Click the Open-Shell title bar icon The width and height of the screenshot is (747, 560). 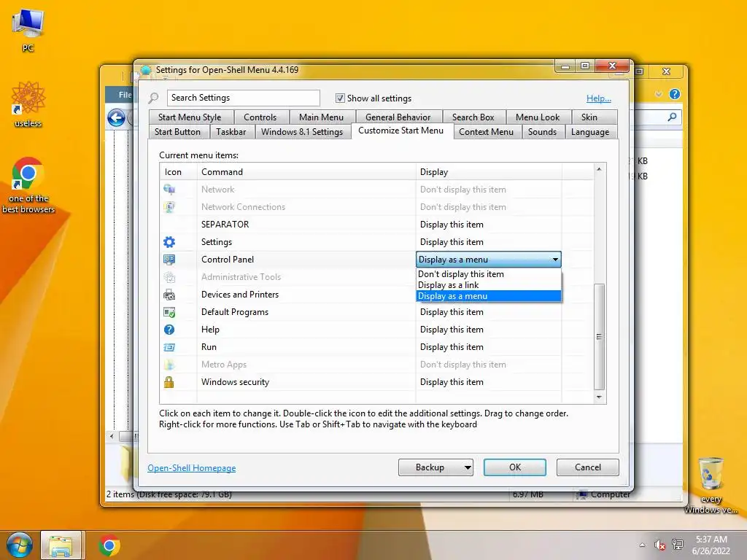coord(146,70)
